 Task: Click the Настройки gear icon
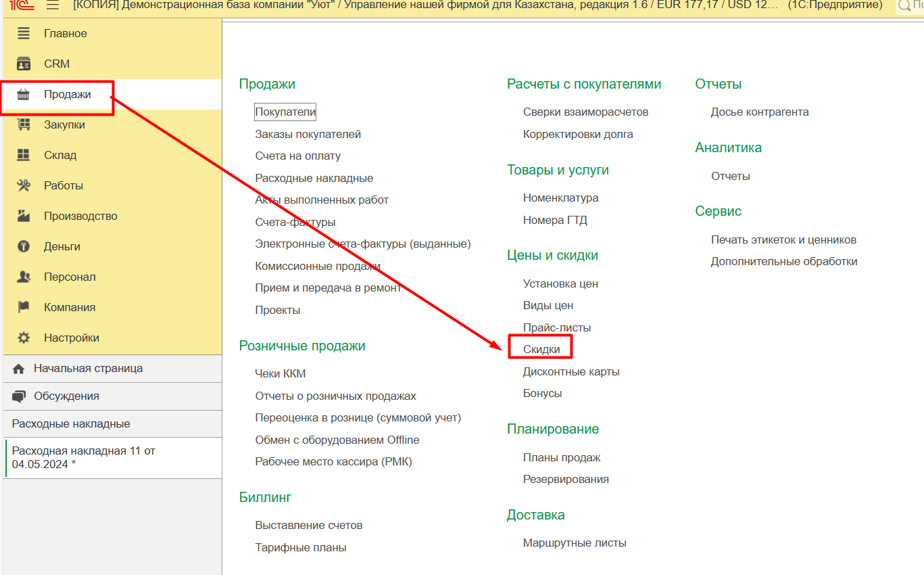(24, 338)
